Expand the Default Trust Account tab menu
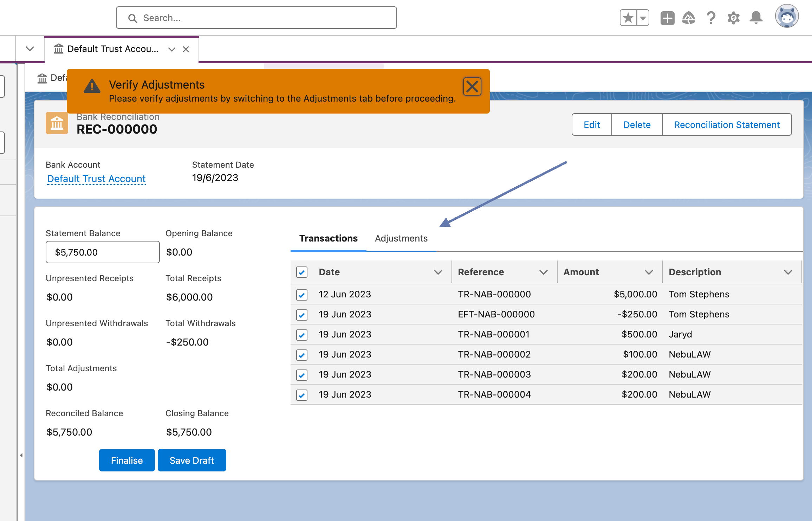The image size is (812, 521). click(171, 49)
